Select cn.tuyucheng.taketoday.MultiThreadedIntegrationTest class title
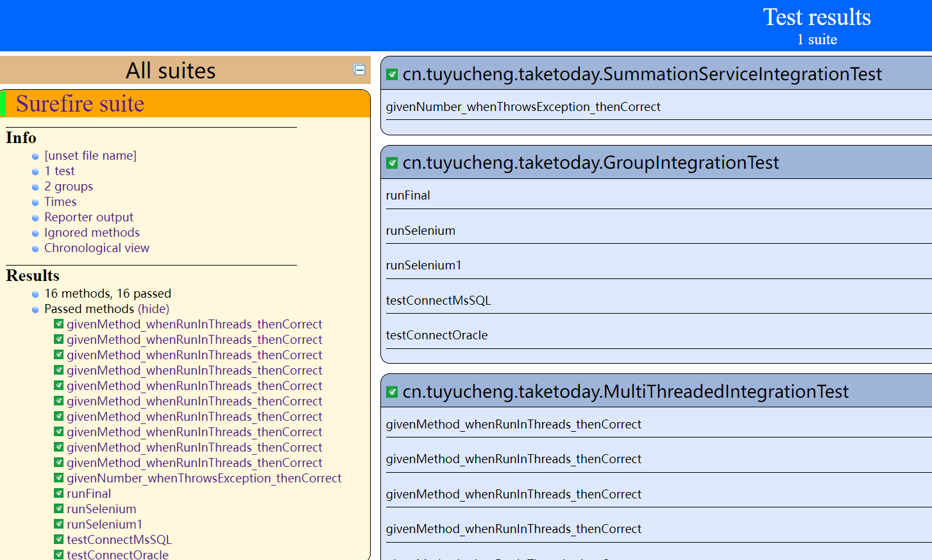Screen dimensions: 932x560 pyautogui.click(x=625, y=391)
